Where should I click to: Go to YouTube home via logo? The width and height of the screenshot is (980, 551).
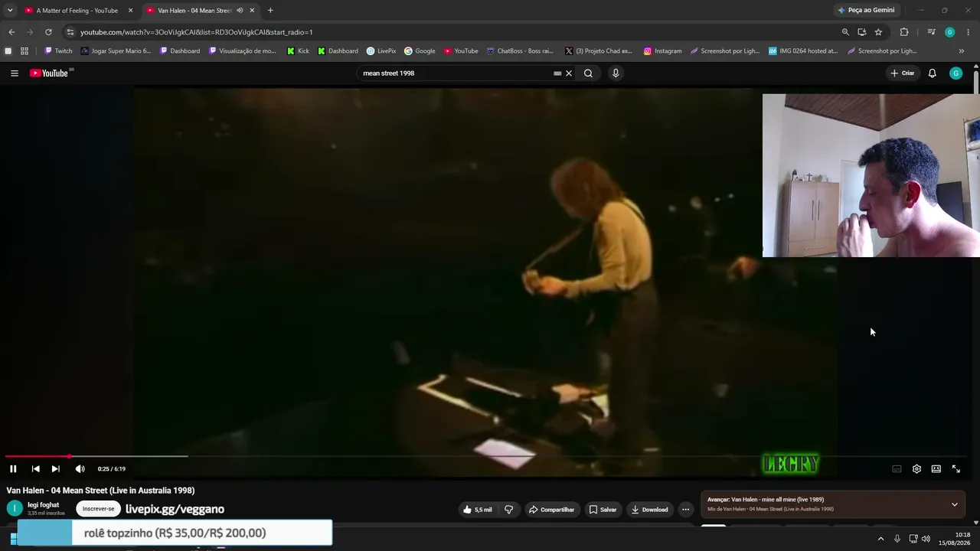[49, 73]
